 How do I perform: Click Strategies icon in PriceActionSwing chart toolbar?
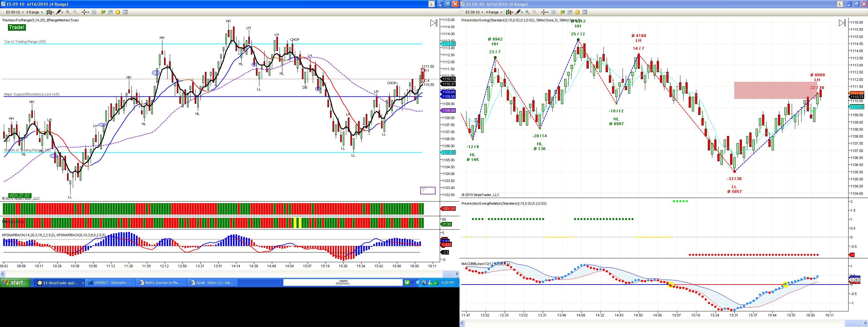562,12
